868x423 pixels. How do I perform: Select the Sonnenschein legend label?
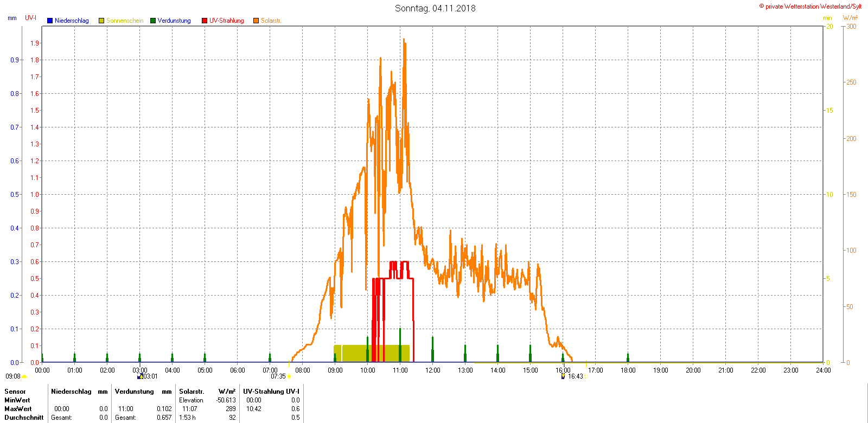(125, 21)
